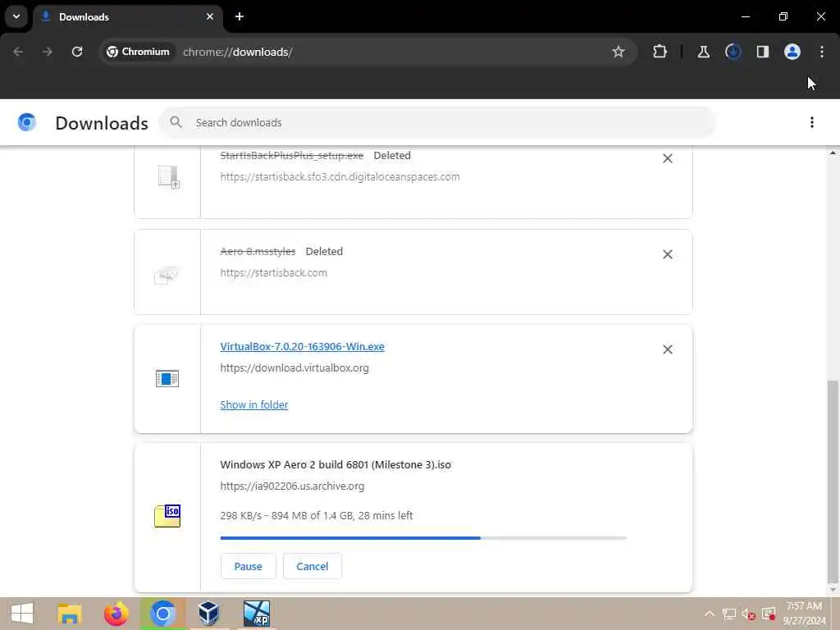The image size is (840, 630).
Task: Pause the Windows XP Aero iso download
Action: pyautogui.click(x=248, y=566)
